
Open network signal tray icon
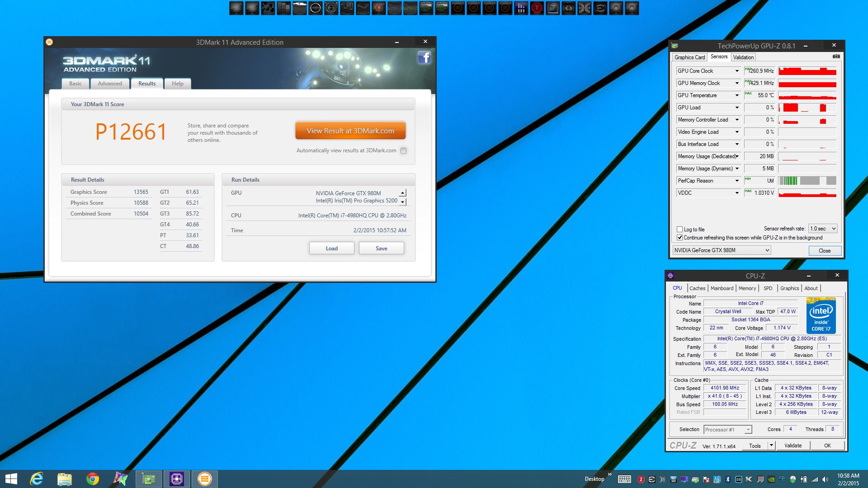[x=815, y=479]
